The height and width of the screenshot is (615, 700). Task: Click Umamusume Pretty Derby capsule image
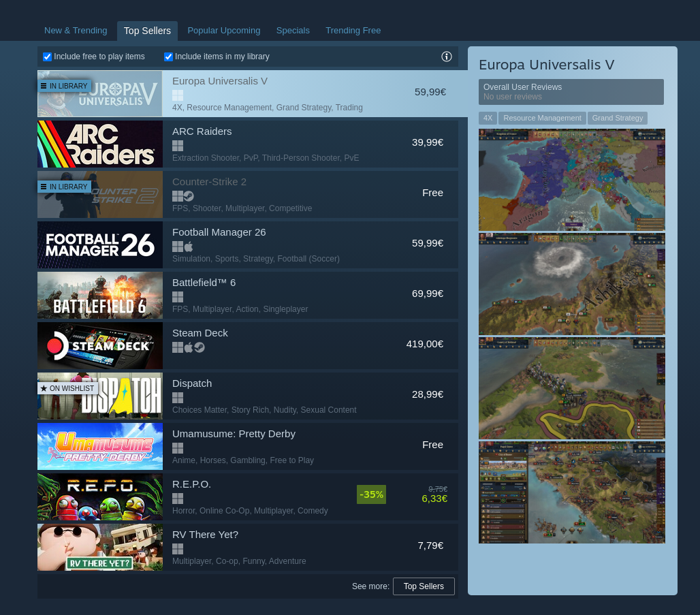pyautogui.click(x=100, y=447)
